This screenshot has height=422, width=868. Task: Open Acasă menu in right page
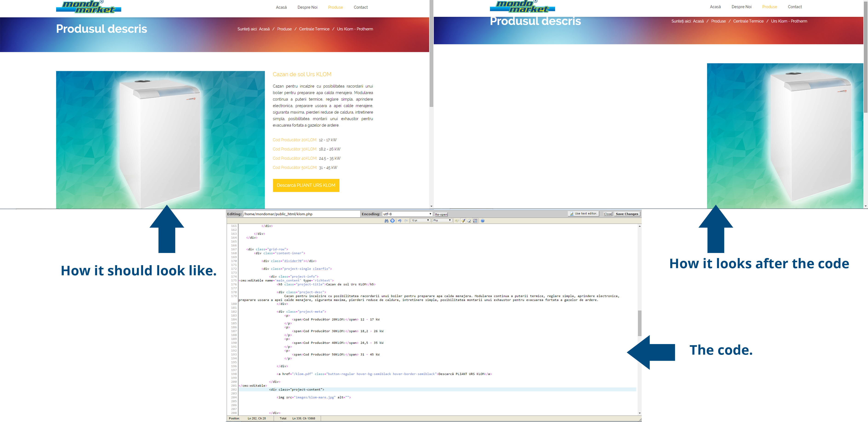click(x=715, y=7)
